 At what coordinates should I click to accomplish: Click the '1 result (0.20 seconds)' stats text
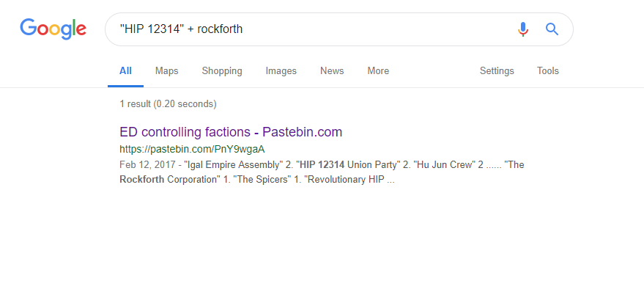pyautogui.click(x=168, y=103)
